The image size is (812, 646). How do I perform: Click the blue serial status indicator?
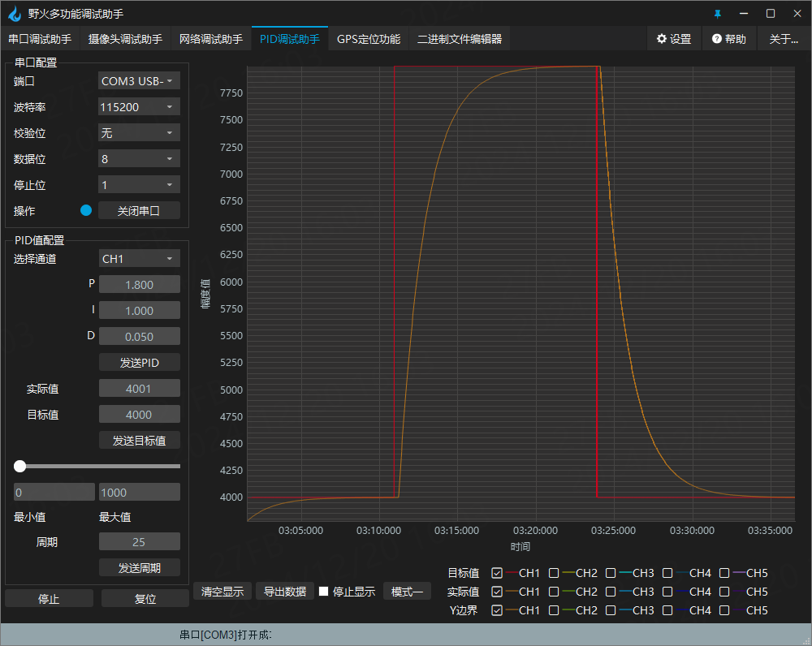click(86, 210)
